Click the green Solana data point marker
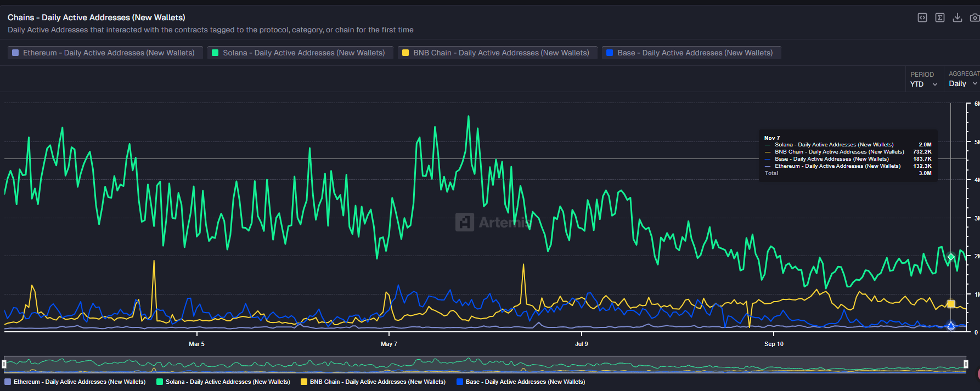The width and height of the screenshot is (980, 391). click(951, 257)
